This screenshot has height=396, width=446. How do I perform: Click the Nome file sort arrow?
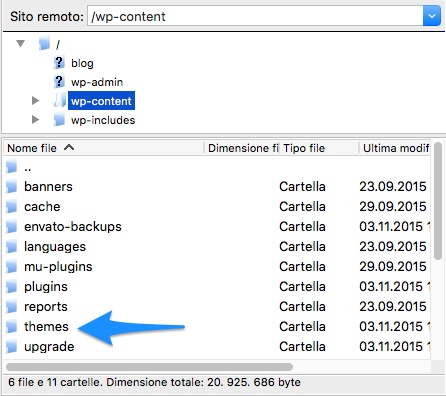pyautogui.click(x=69, y=147)
